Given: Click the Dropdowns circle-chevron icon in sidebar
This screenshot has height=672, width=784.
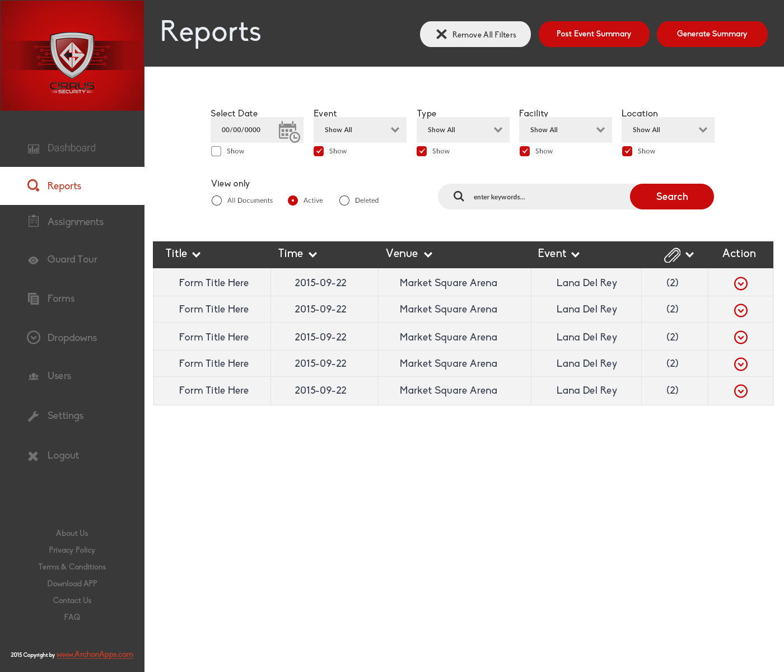Looking at the screenshot, I should tap(34, 337).
